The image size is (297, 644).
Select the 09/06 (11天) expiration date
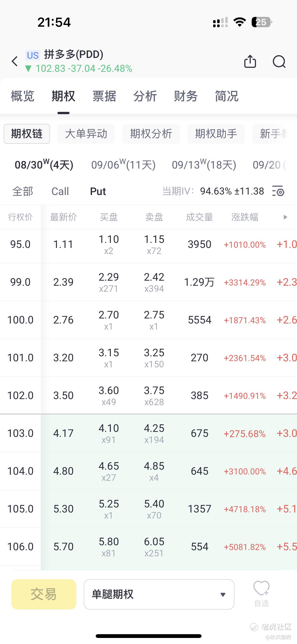point(123,165)
